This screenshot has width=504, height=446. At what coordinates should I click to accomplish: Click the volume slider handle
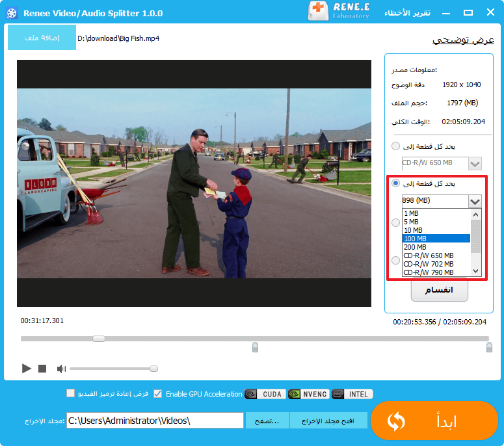click(x=153, y=369)
